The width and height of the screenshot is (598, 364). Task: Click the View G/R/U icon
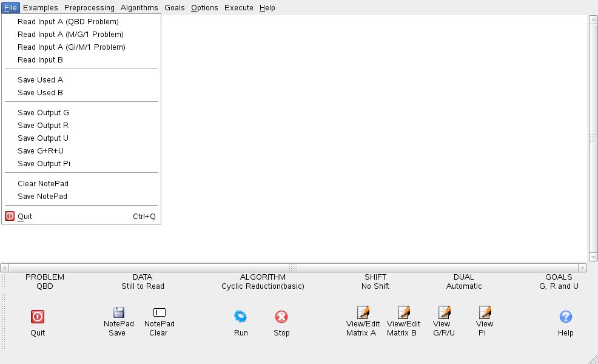pyautogui.click(x=444, y=312)
